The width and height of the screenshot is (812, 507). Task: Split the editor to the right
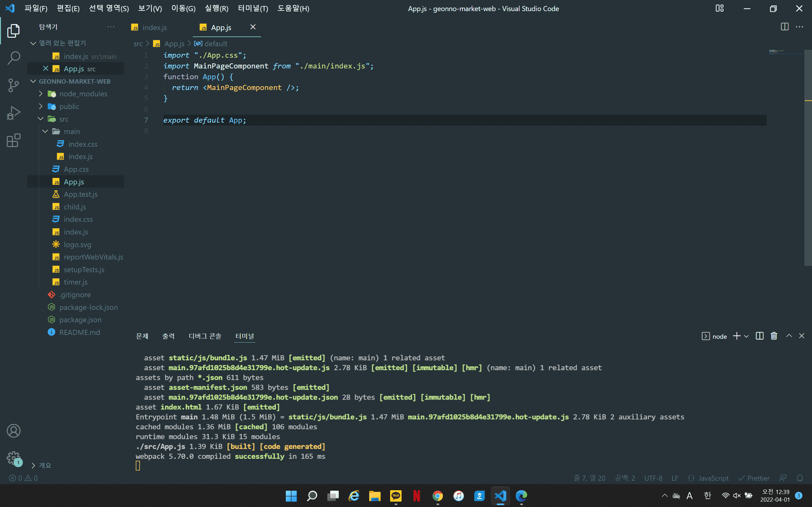click(x=784, y=27)
